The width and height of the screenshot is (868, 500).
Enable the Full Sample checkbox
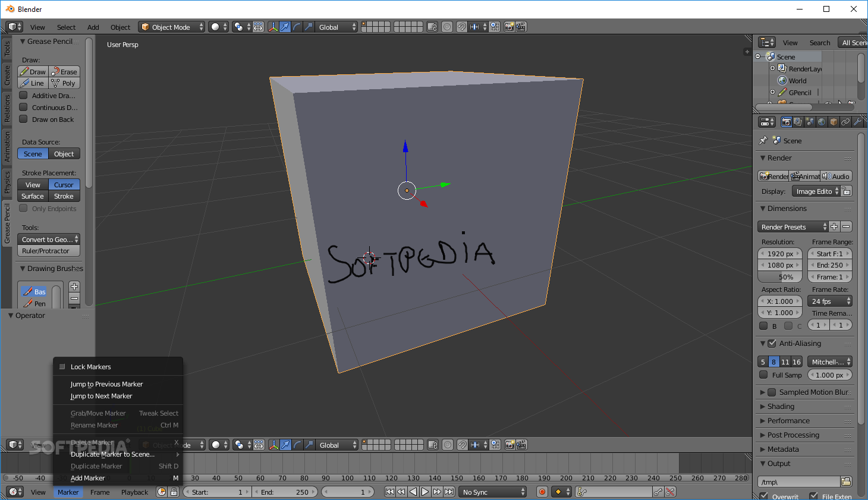point(763,375)
